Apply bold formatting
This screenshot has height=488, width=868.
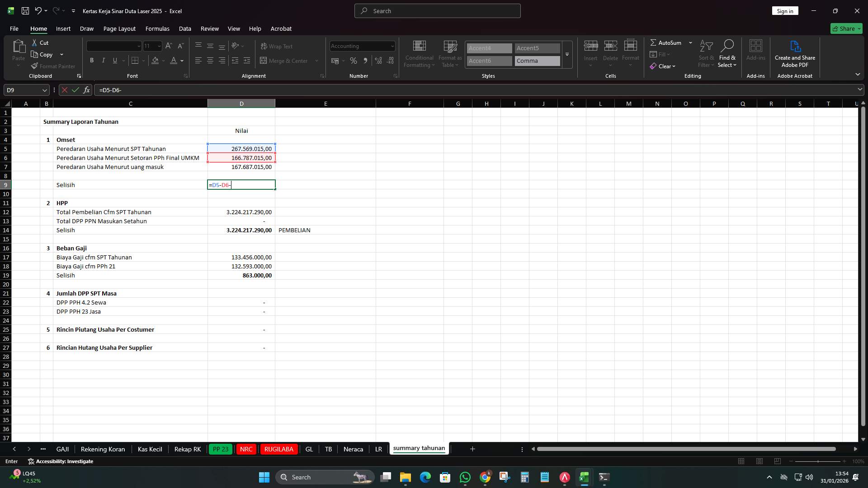tap(92, 60)
